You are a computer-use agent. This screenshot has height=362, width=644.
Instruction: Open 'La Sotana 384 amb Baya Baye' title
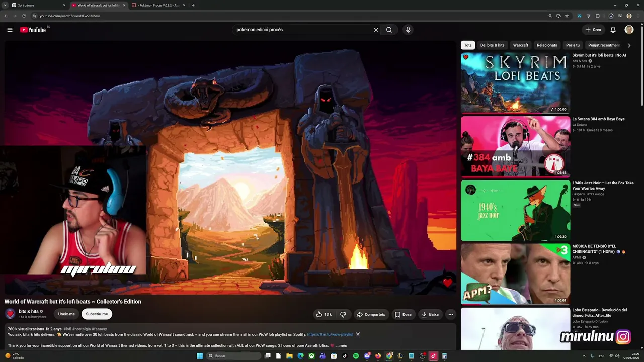(598, 119)
